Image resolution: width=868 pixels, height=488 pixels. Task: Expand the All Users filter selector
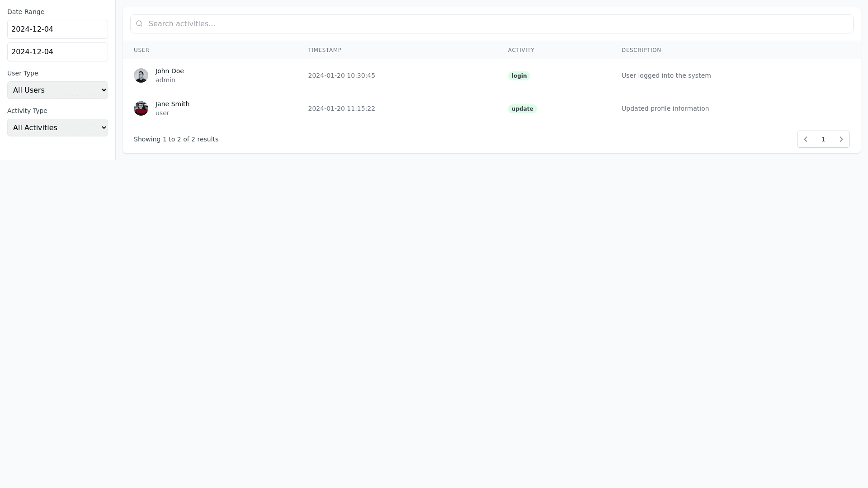coord(57,90)
